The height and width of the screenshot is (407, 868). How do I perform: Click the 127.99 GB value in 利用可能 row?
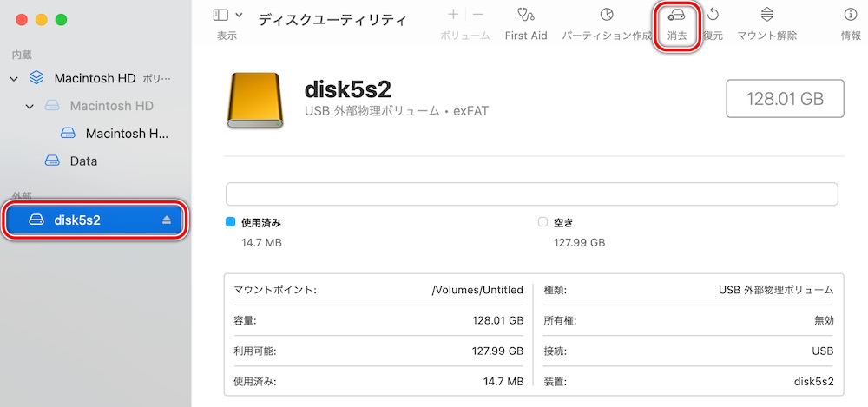pos(497,351)
